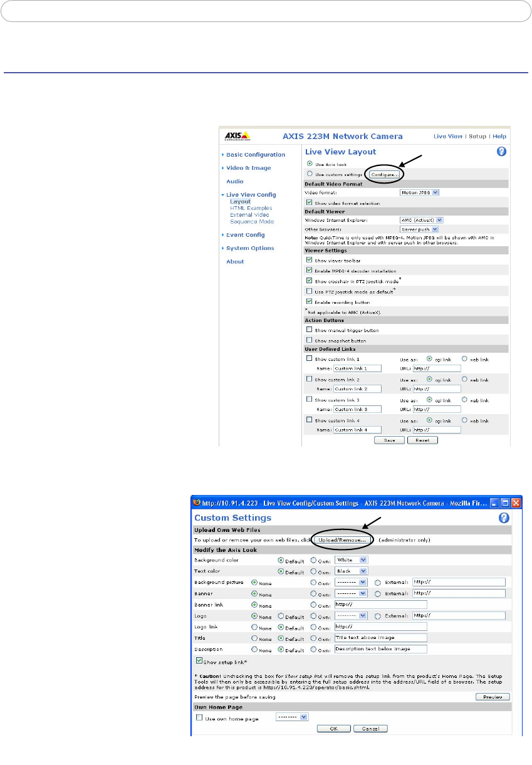Open Windows Internet Explorer viewer dropdown
Viewport: 532px width, 765px height.
point(422,220)
